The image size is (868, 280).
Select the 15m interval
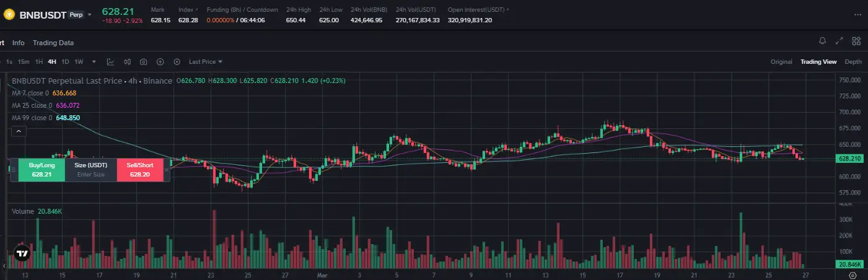point(24,62)
